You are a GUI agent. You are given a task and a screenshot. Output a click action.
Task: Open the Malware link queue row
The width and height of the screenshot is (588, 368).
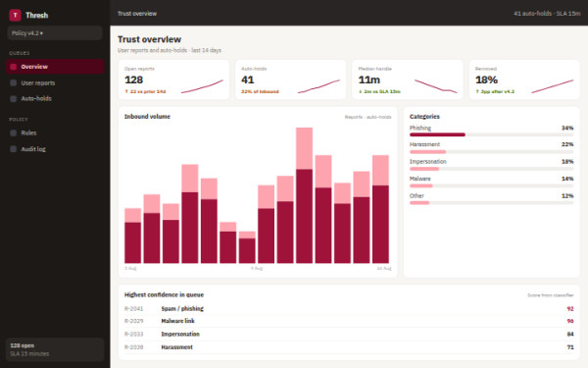[x=349, y=321]
